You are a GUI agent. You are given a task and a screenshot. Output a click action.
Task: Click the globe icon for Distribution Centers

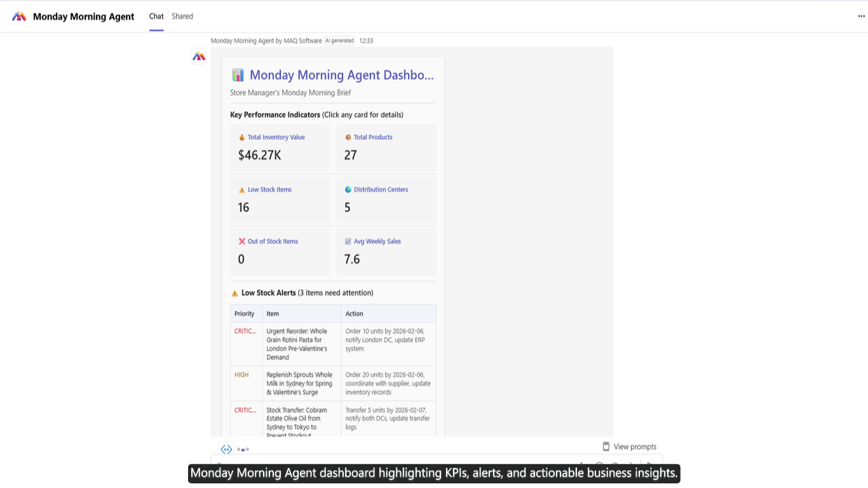click(x=348, y=189)
